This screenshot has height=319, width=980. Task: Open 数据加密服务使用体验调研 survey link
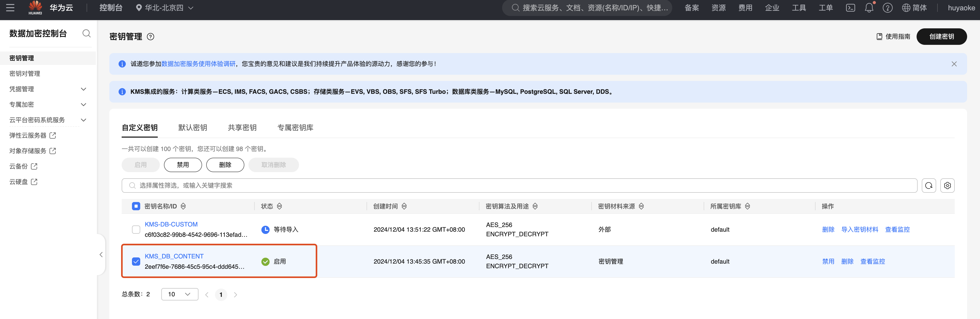tap(198, 64)
